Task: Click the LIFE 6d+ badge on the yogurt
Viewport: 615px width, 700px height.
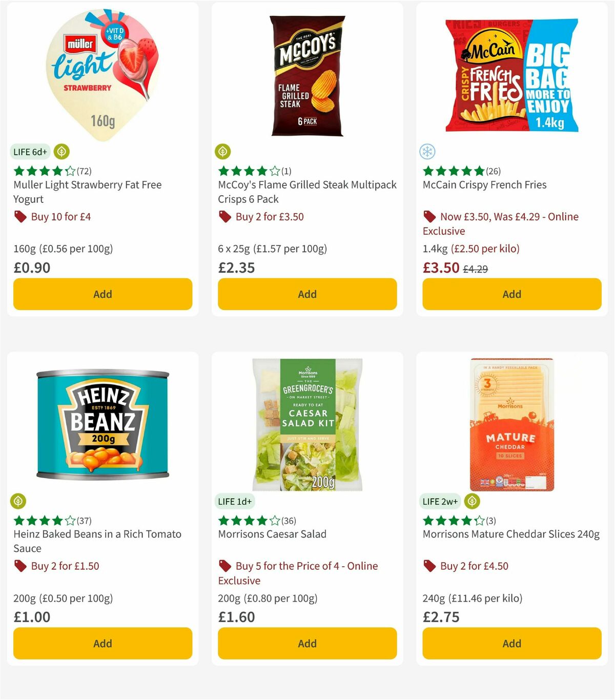Action: pyautogui.click(x=29, y=152)
